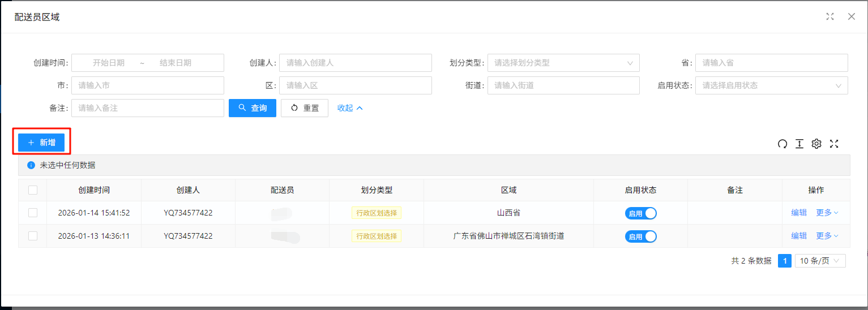This screenshot has width=868, height=310.
Task: Click 编辑 for the 山西省 row
Action: (798, 213)
